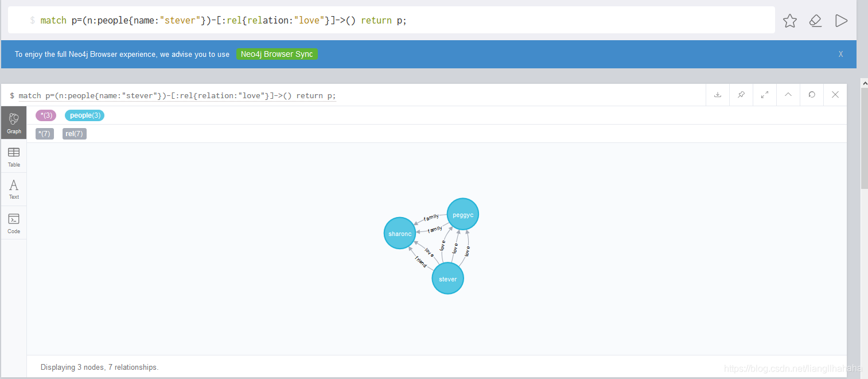
Task: Save the query as a favorite with the star icon
Action: coord(790,21)
